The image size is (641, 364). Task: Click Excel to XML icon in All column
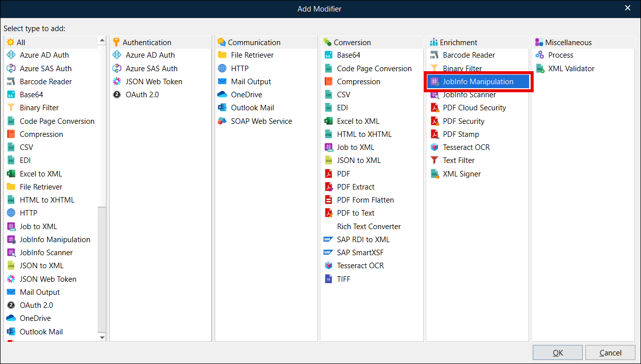[x=11, y=174]
